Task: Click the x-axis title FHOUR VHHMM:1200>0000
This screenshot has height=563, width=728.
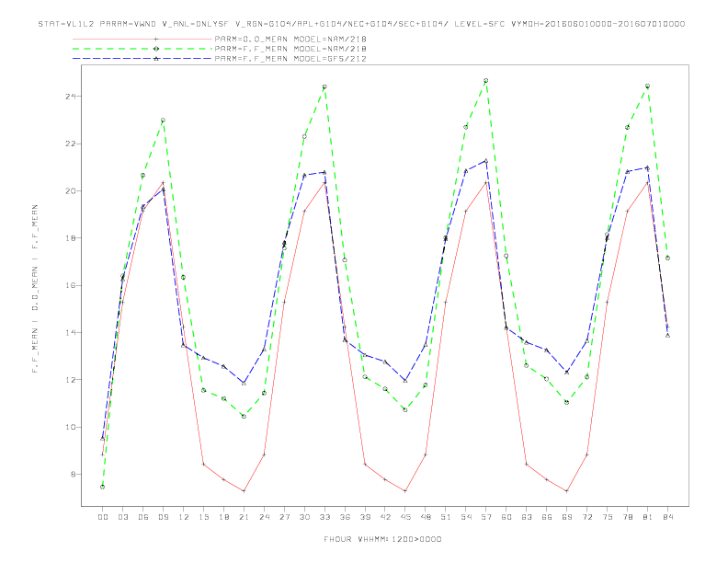Action: pos(382,539)
